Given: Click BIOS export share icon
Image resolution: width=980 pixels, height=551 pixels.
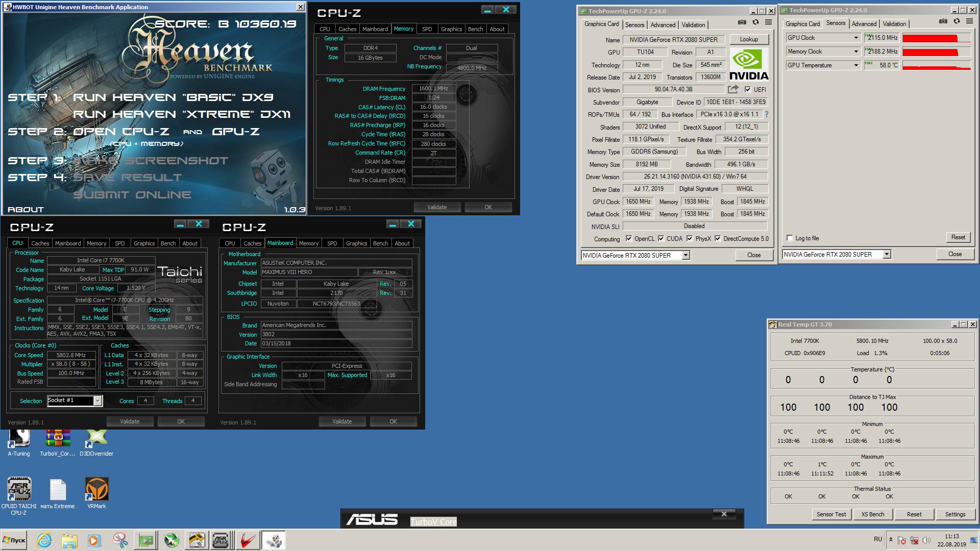Looking at the screenshot, I should tap(733, 89).
